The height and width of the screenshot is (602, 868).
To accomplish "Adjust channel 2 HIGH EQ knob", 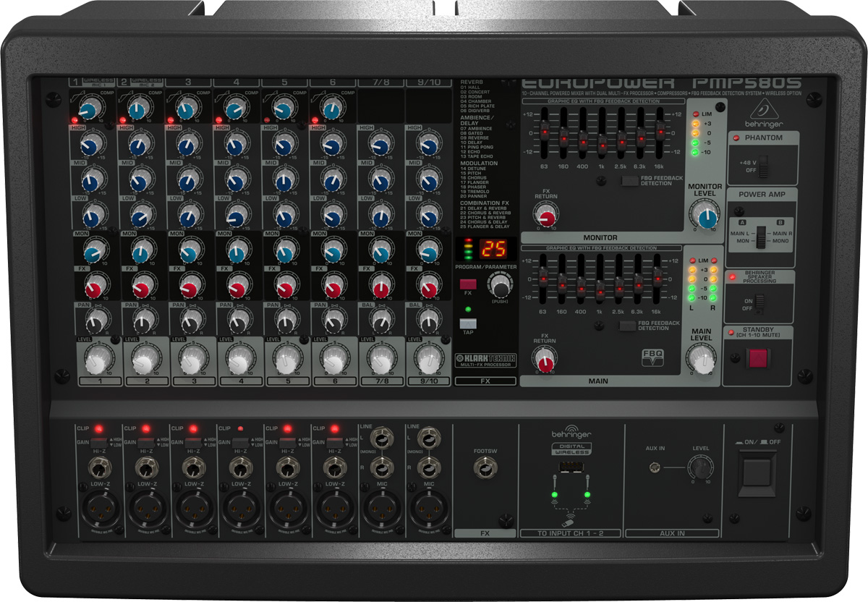I will tap(138, 143).
